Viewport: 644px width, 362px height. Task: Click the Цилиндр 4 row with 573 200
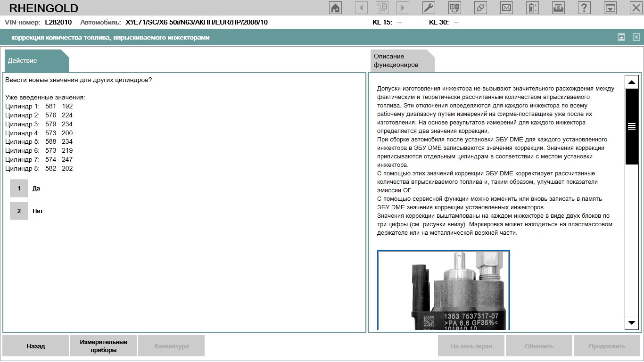[39, 133]
